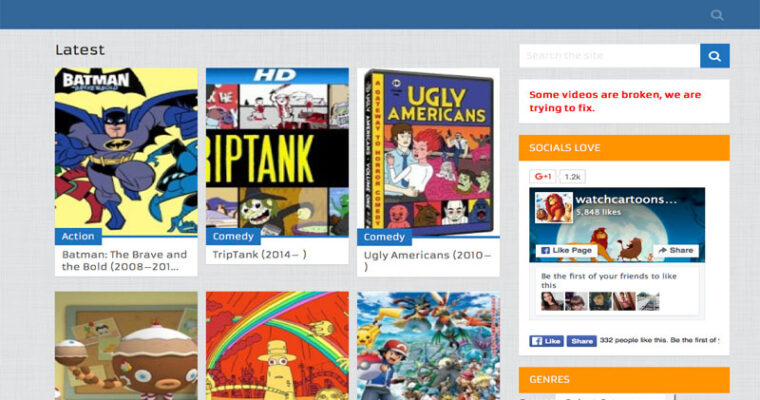Click Comedy tag on Ugly Americans poster
This screenshot has width=760, height=400.
pos(383,237)
